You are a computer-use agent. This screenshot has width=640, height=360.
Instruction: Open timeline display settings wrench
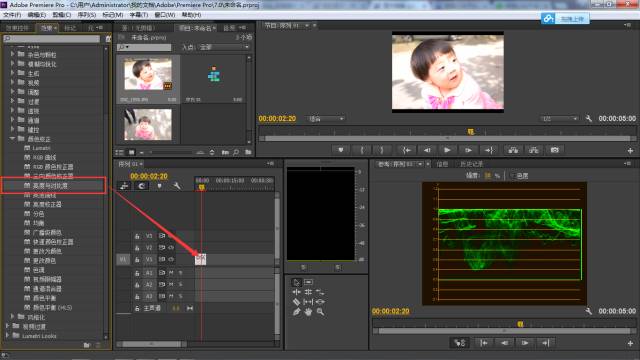(x=177, y=186)
